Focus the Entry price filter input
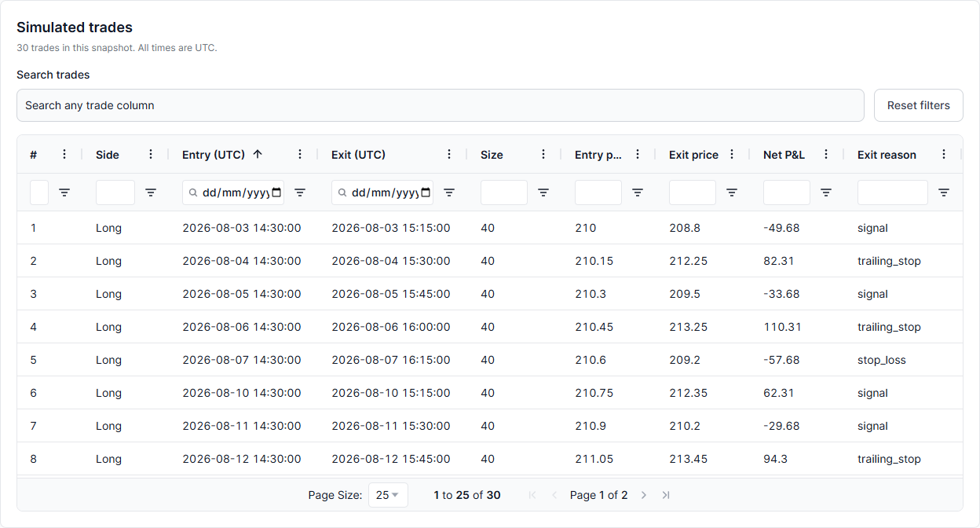The width and height of the screenshot is (980, 528). pos(598,192)
